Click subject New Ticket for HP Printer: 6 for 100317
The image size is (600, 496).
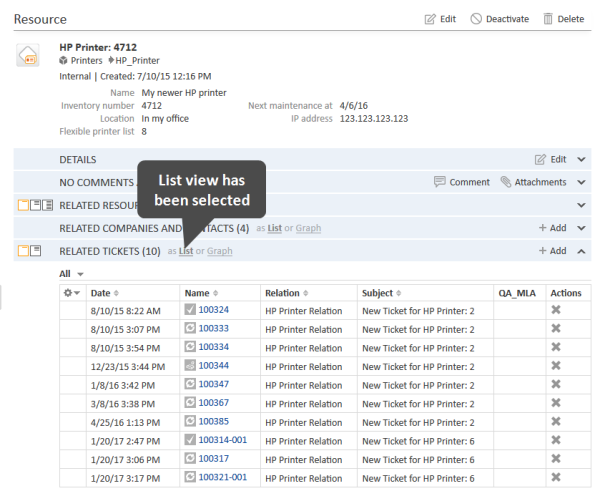point(418,460)
